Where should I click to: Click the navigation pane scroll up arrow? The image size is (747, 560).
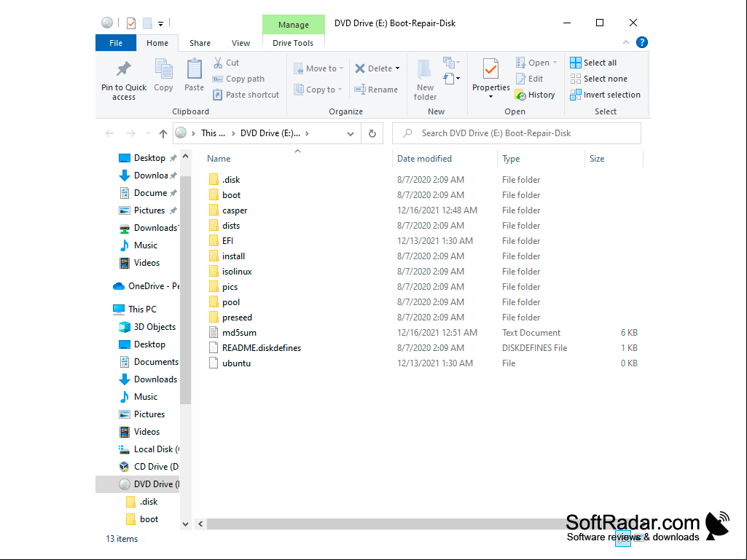tap(185, 156)
